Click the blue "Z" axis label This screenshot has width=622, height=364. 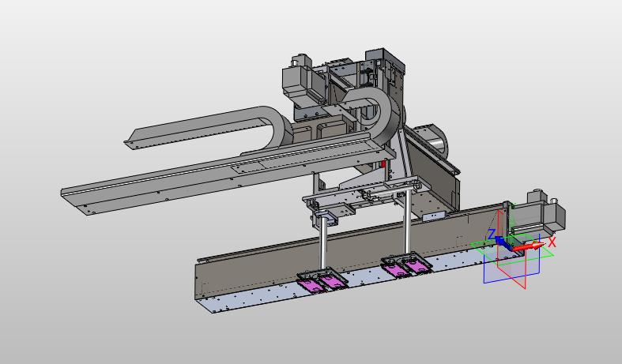491,234
